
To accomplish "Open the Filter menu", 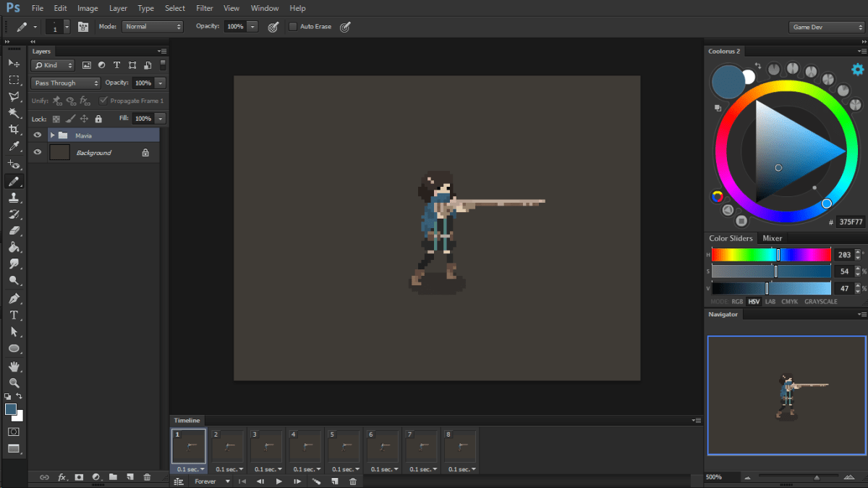I will [204, 8].
